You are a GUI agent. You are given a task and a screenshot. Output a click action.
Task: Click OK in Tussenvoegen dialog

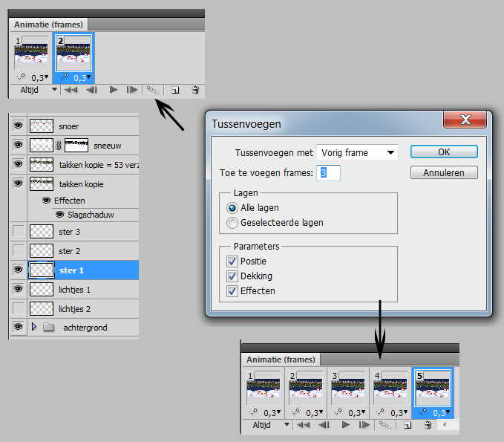444,152
